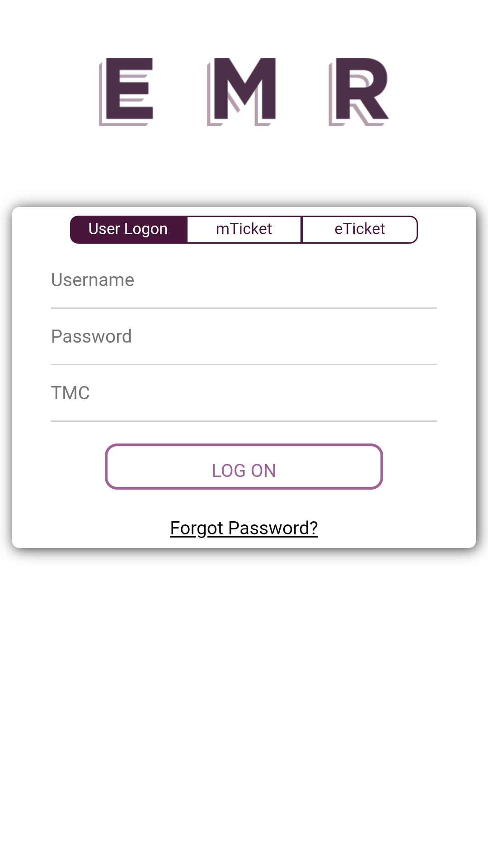Screen dimensions: 488x868
Task: Choose mTicket login mode
Action: point(244,229)
